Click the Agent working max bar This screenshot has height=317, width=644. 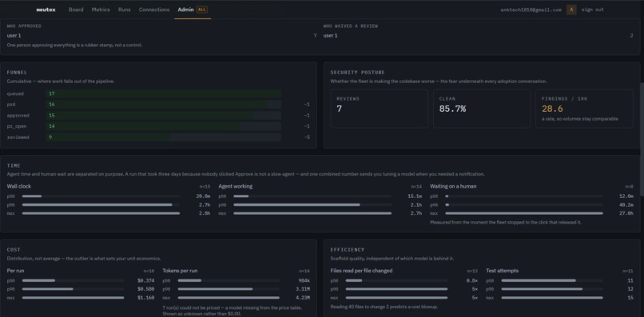point(312,213)
